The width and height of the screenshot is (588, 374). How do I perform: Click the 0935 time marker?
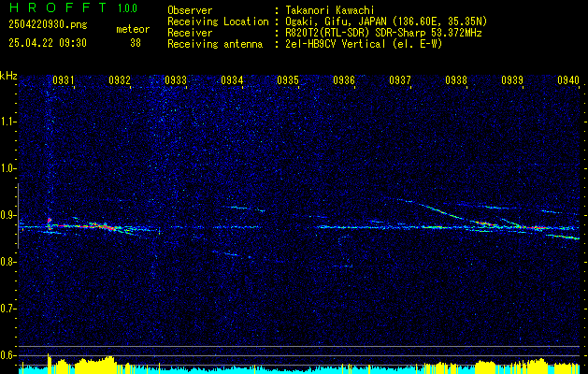[x=288, y=80]
